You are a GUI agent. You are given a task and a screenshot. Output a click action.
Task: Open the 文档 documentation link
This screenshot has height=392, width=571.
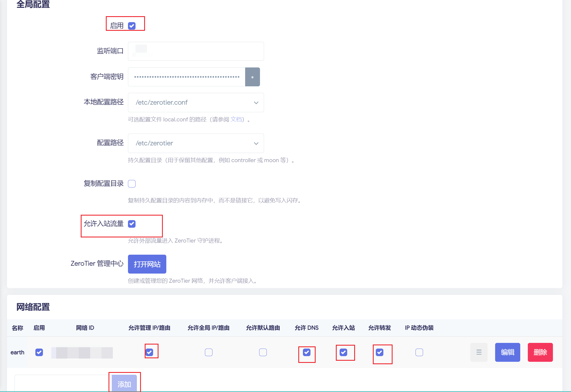(236, 120)
